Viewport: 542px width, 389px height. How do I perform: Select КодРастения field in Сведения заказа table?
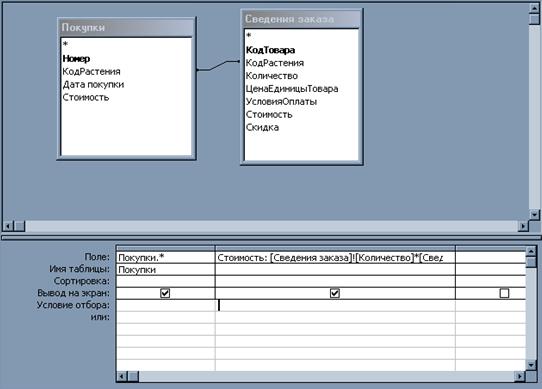pyautogui.click(x=275, y=63)
